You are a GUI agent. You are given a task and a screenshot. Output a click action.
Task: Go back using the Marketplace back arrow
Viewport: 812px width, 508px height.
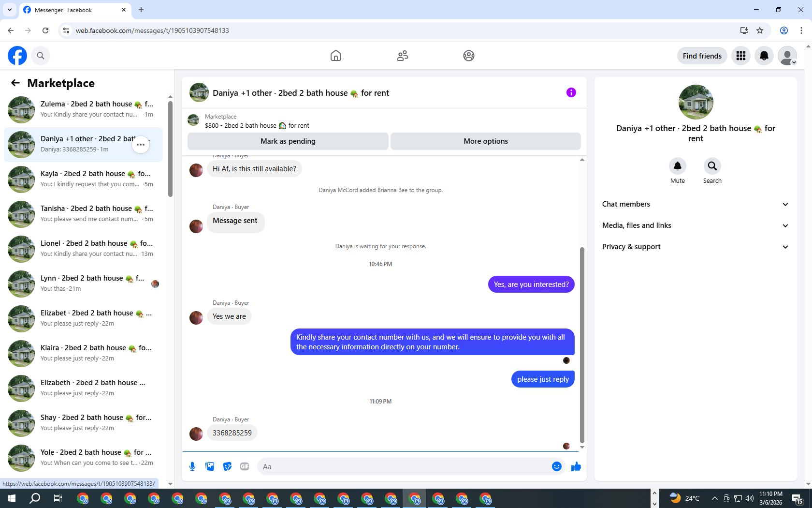pos(15,83)
